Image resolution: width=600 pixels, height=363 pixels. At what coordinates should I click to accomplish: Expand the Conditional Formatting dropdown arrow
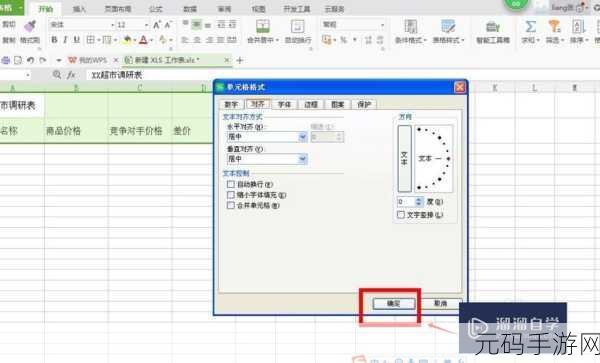425,40
